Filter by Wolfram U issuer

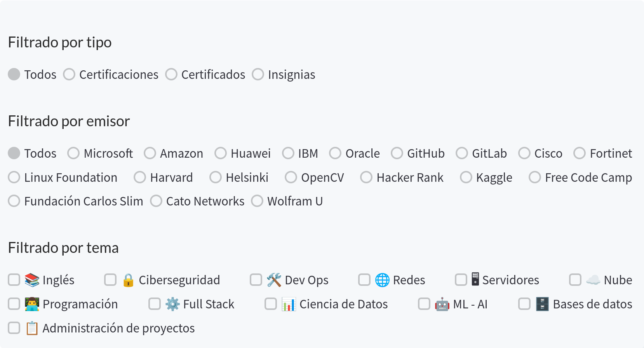tap(257, 201)
